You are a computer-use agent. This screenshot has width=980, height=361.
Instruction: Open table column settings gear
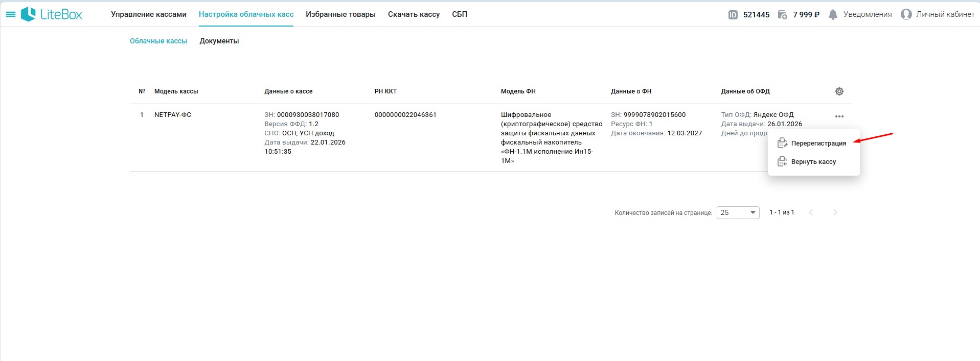[x=839, y=91]
